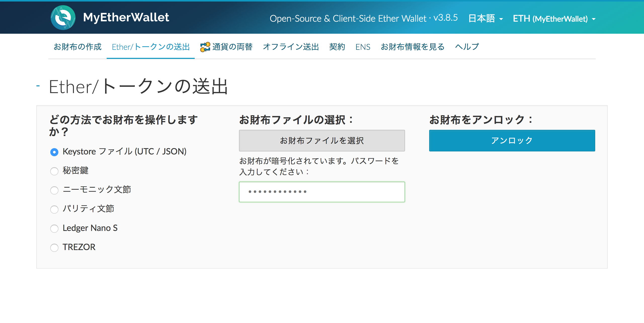Go to the お財布の作成 tab
The width and height of the screenshot is (644, 323).
77,47
